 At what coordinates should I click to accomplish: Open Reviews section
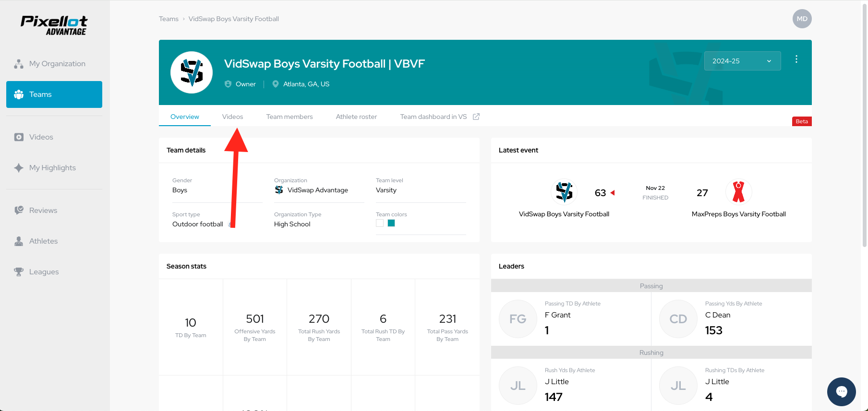coord(54,211)
